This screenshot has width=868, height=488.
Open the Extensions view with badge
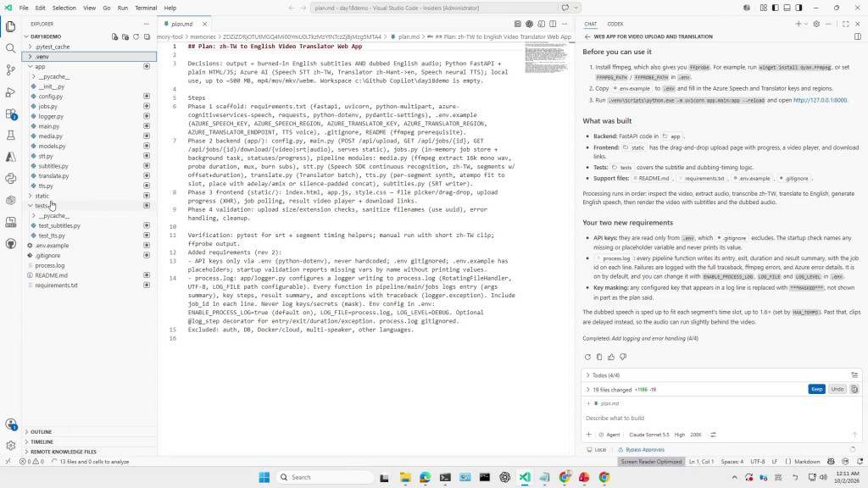tap(10, 114)
